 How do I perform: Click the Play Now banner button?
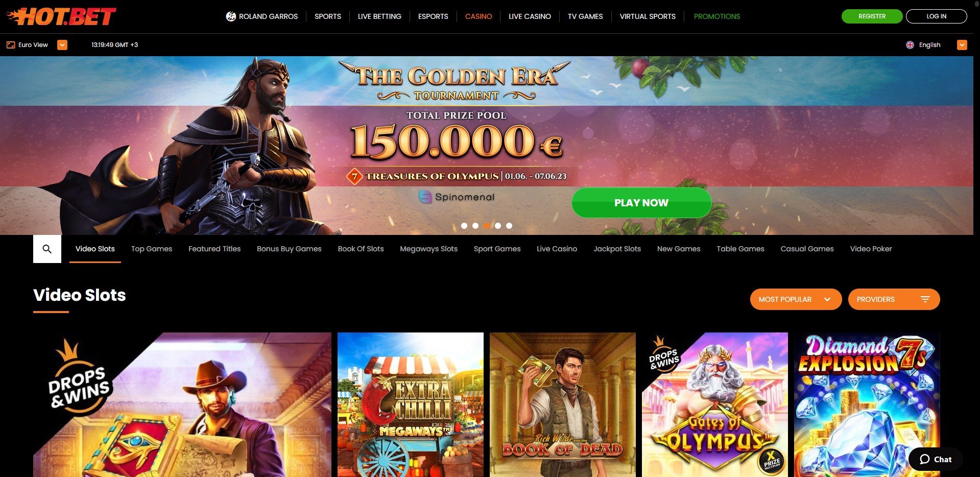click(x=641, y=203)
